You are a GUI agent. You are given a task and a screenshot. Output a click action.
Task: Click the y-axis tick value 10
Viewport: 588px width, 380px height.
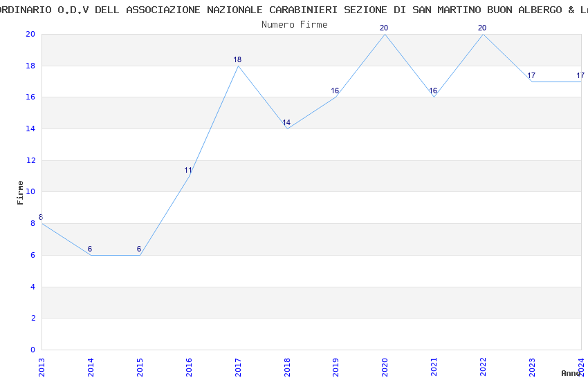(x=30, y=191)
